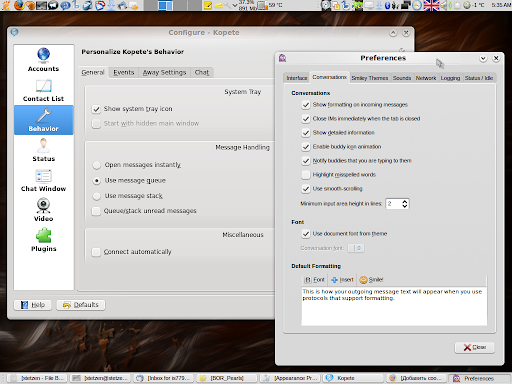
Task: Select the Behavior wrench section
Action: click(x=43, y=120)
